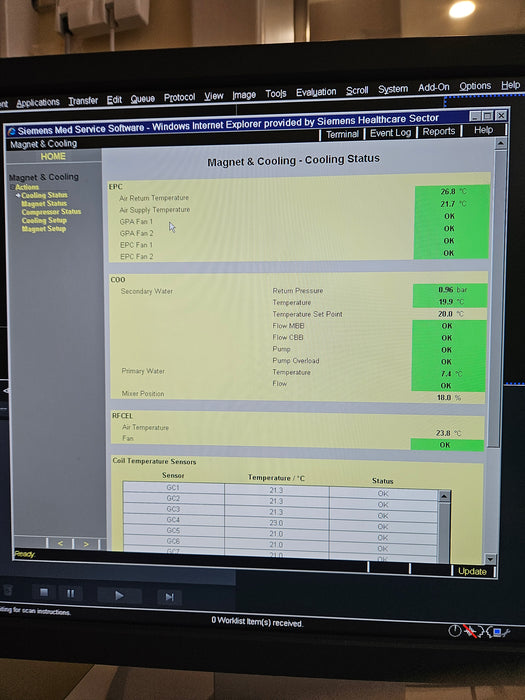
Task: Click the Internet Explorer icon in title bar
Action: tap(12, 131)
